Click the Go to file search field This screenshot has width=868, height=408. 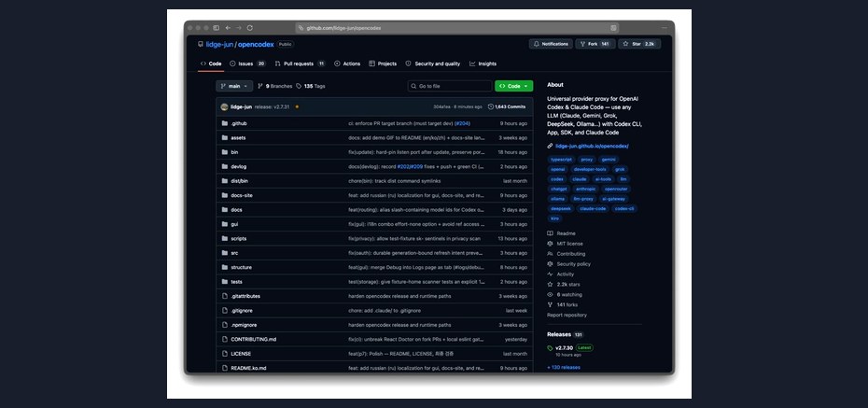pyautogui.click(x=450, y=86)
